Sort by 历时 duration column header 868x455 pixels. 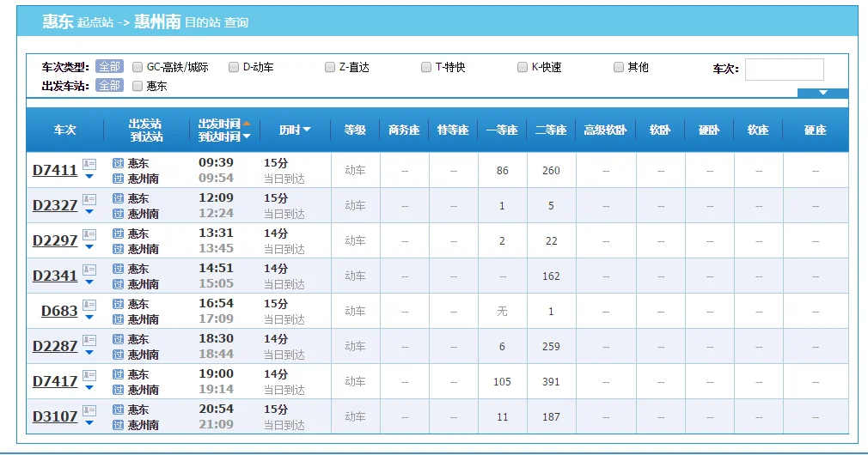point(295,130)
